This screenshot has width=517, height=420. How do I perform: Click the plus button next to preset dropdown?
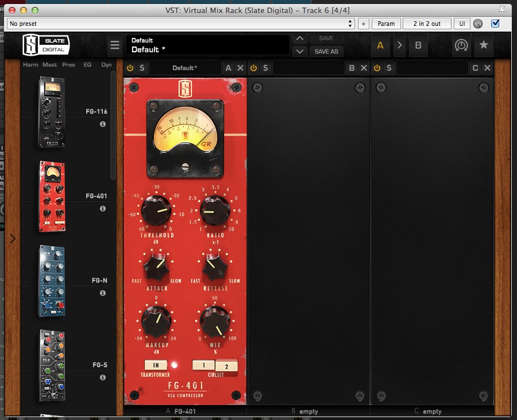[x=364, y=24]
